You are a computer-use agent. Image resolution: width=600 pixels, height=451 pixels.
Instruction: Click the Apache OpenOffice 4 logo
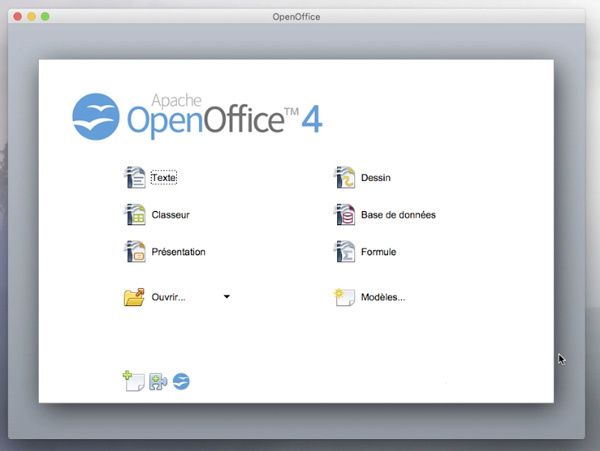197,117
